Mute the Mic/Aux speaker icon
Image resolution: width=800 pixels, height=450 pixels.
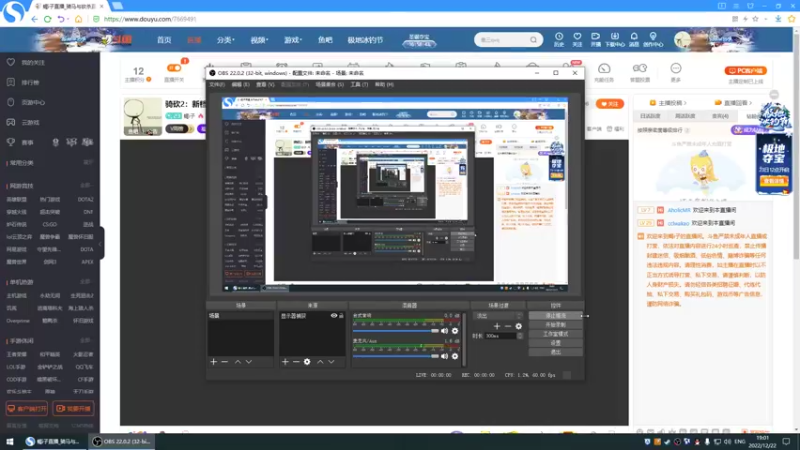pyautogui.click(x=444, y=356)
